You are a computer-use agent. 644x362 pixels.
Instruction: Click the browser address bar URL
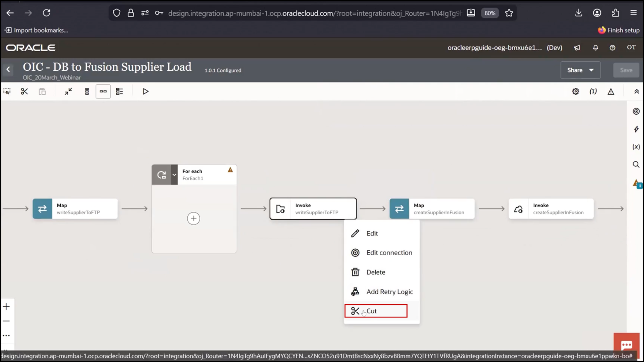click(314, 13)
